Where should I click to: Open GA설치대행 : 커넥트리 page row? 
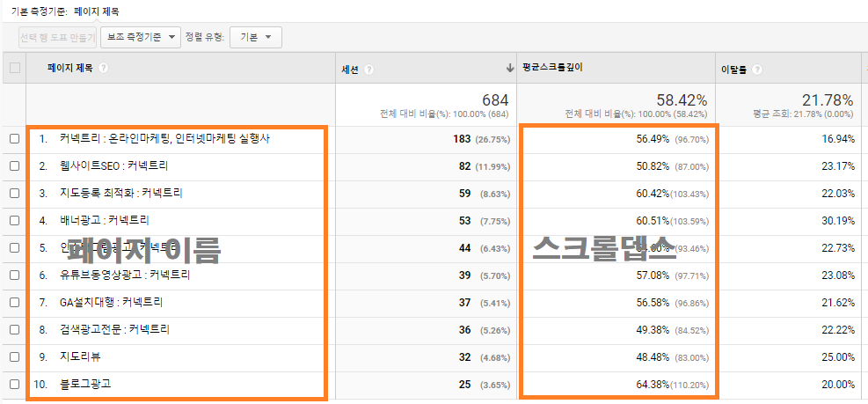112,303
